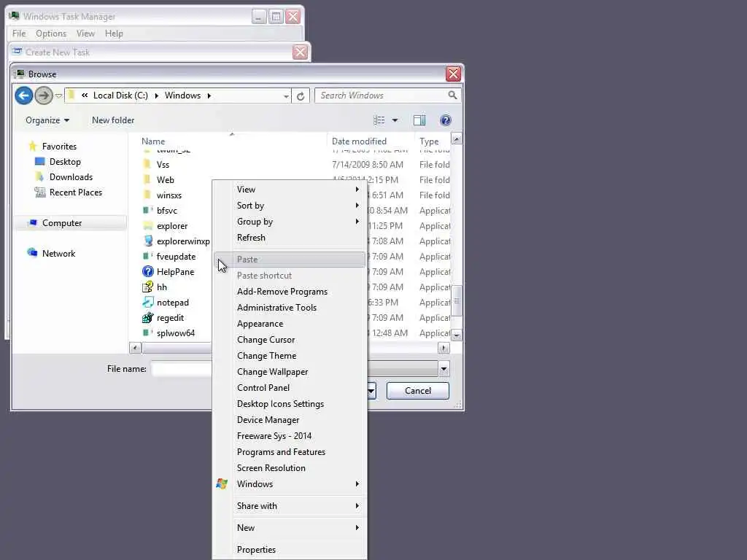This screenshot has width=747, height=560.
Task: Click the arrow after Windows in path
Action: click(x=209, y=96)
